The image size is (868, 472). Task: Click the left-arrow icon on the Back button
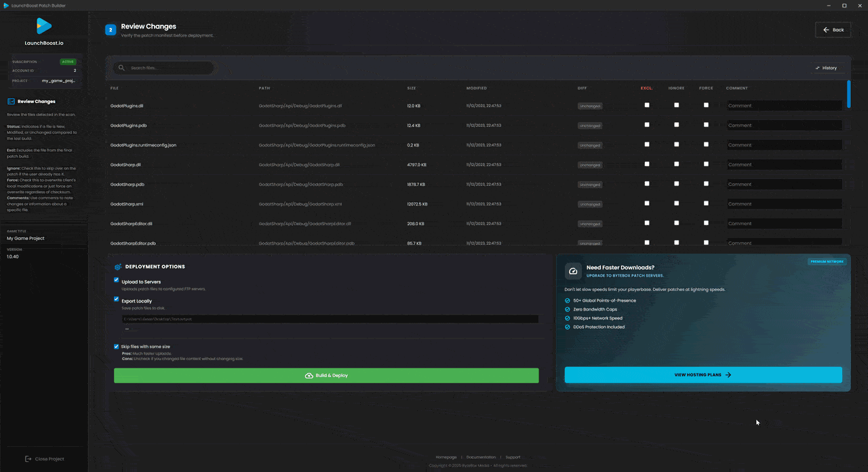[826, 30]
